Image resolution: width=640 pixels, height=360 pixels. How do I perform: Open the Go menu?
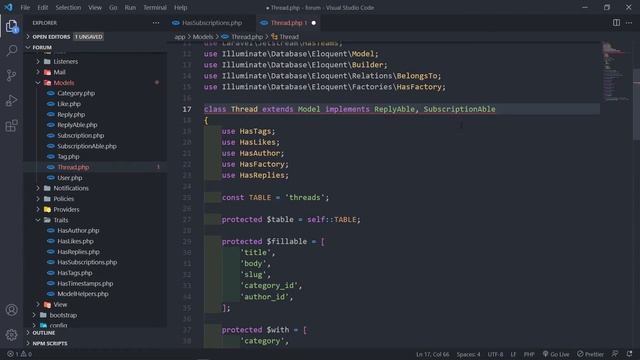point(113,8)
